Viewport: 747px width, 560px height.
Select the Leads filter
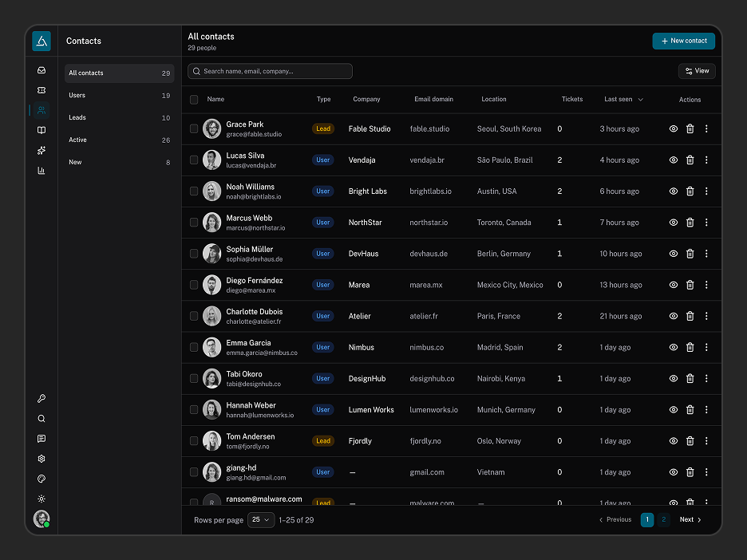coord(120,117)
